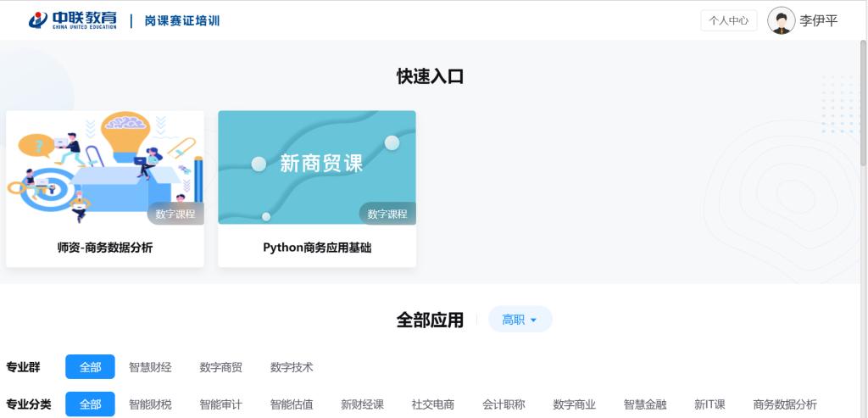868x418 pixels.
Task: Click the 师资-商务数据分析 course title
Action: point(105,248)
